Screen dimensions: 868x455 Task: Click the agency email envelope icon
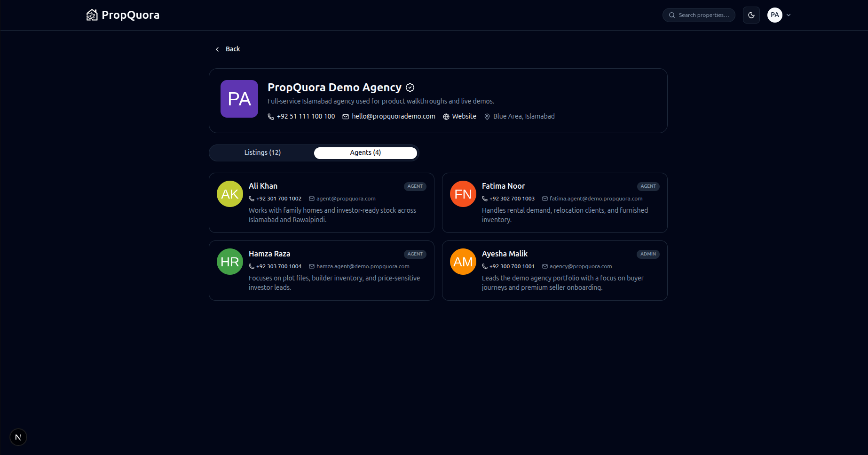coord(346,117)
